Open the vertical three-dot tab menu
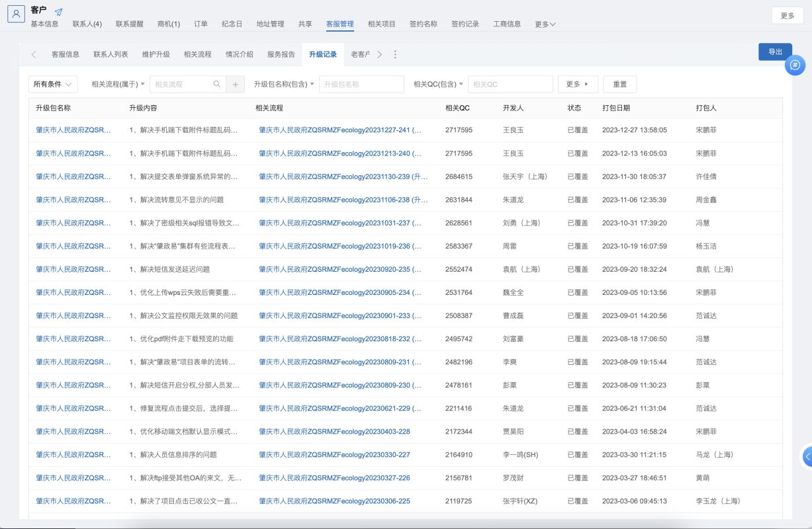Viewport: 812px width, 529px height. pyautogui.click(x=395, y=55)
